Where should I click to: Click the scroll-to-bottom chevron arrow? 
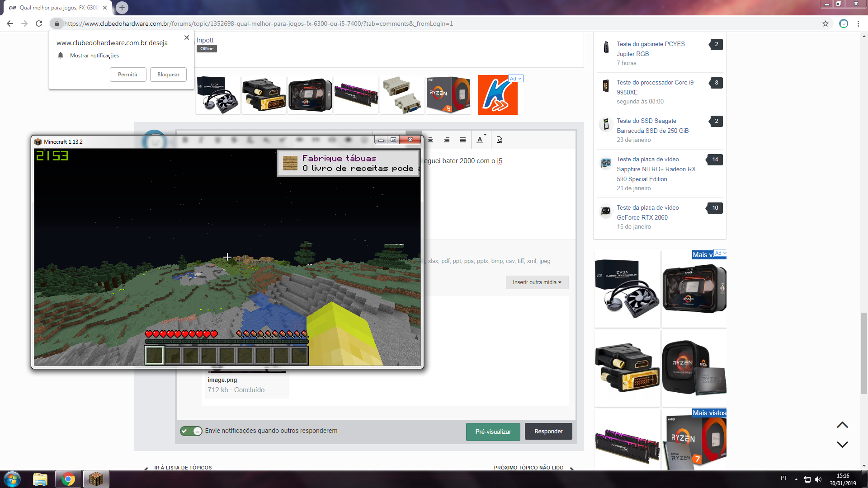842,445
